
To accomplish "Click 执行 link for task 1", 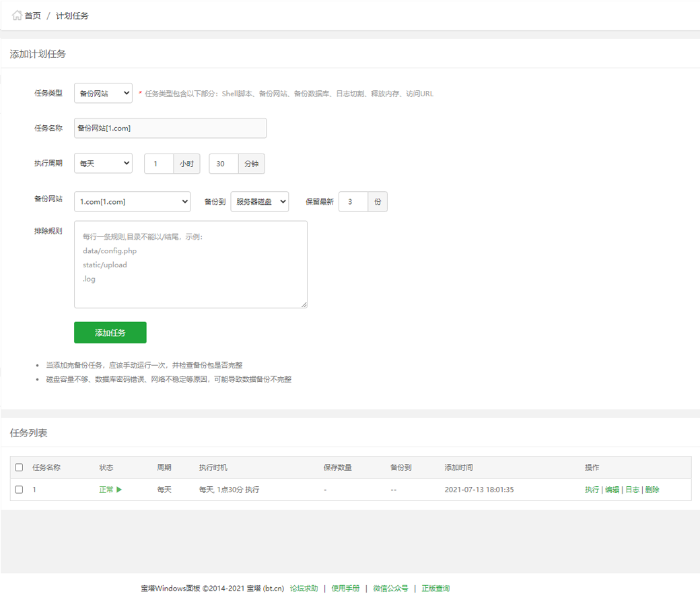I will coord(592,490).
